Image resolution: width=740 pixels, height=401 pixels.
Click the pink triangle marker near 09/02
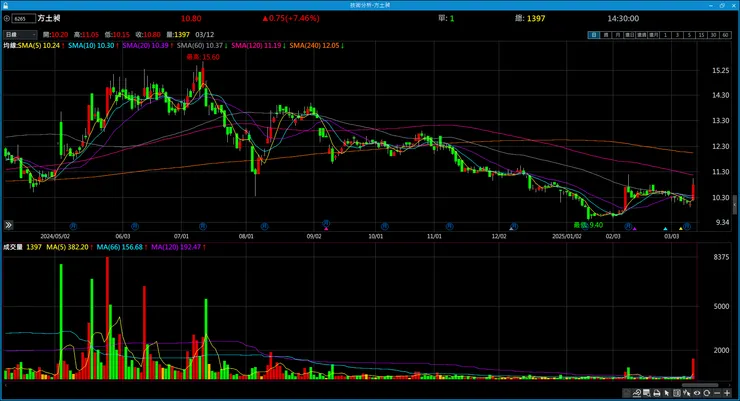pos(326,229)
